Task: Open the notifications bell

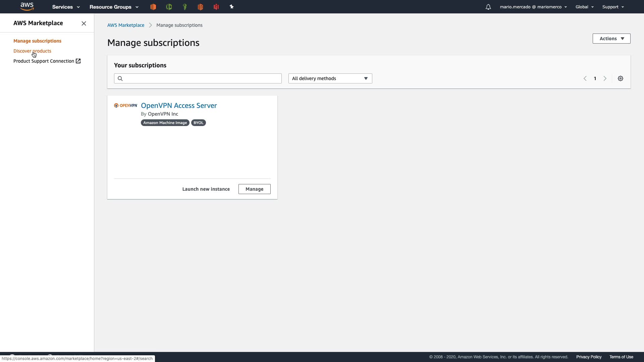Action: (x=488, y=7)
